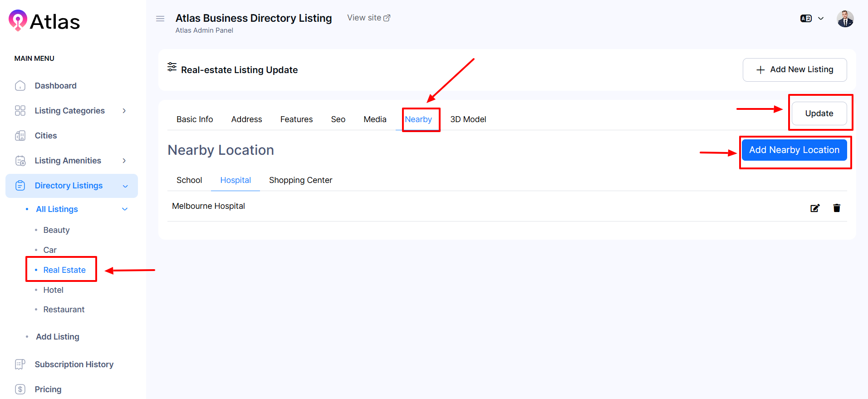Toggle the sidebar with the hamburger icon
The height and width of the screenshot is (399, 868).
(160, 19)
